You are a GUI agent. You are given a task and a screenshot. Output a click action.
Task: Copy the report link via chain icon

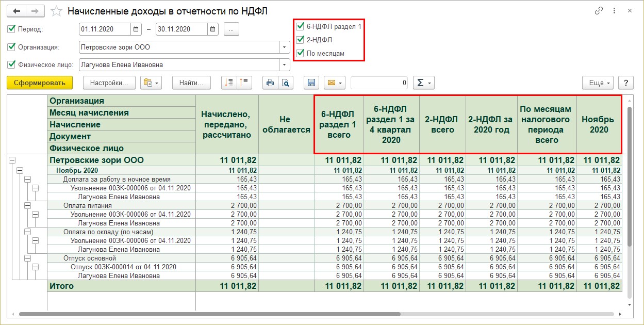(599, 11)
